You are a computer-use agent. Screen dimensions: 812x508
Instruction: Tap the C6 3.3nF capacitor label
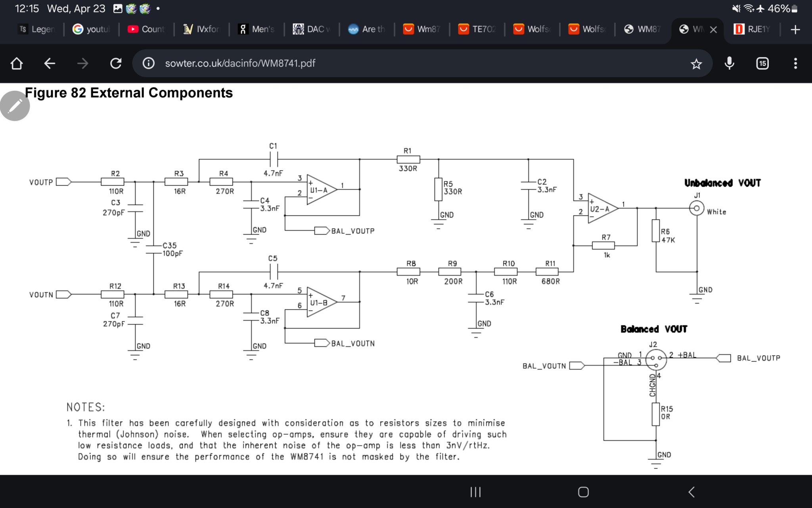coord(494,298)
